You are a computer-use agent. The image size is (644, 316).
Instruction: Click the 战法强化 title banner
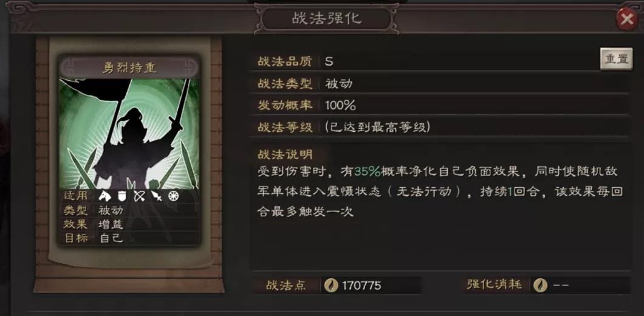pyautogui.click(x=327, y=18)
